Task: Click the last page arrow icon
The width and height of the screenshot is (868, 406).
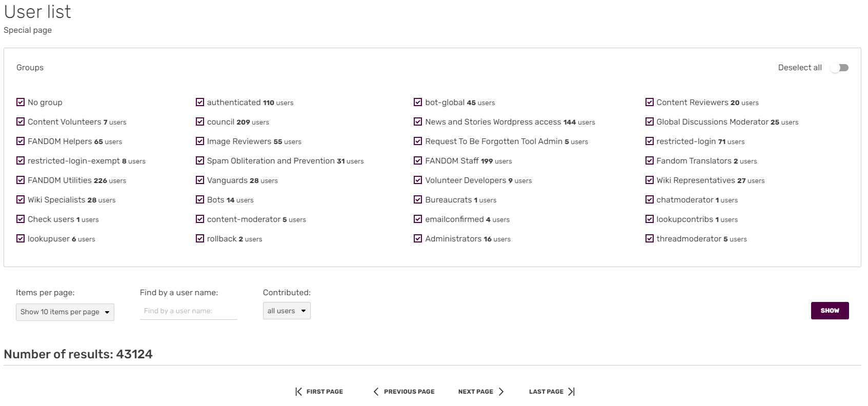Action: (x=571, y=392)
